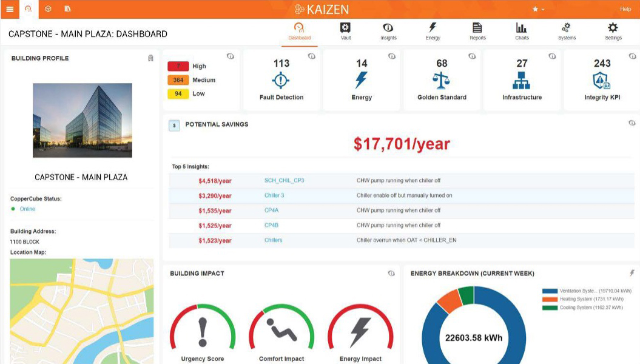
Task: Open the Energy lightning bolt card icon
Action: click(x=361, y=80)
